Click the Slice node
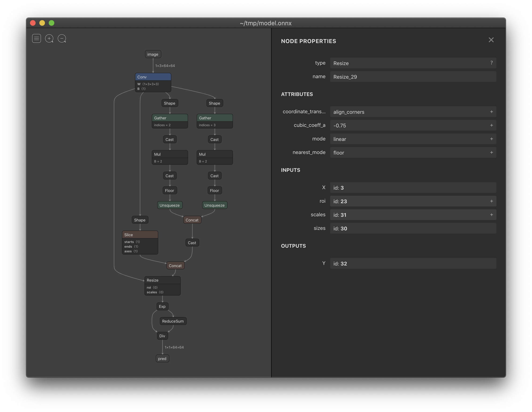532x412 pixels. (x=140, y=235)
